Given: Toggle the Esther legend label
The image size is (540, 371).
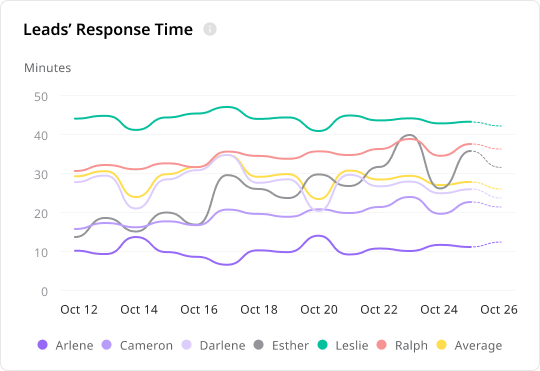Looking at the screenshot, I should [290, 345].
